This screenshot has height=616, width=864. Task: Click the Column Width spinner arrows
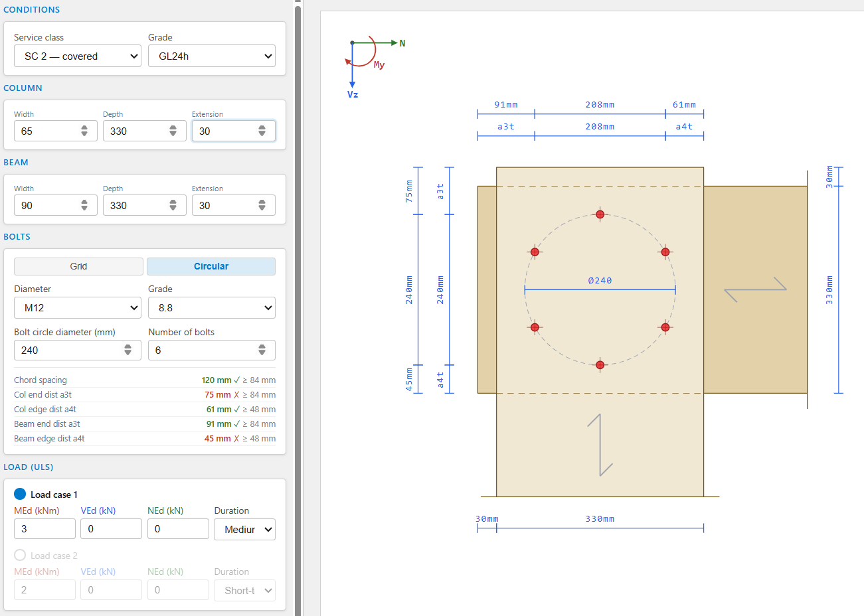point(84,131)
